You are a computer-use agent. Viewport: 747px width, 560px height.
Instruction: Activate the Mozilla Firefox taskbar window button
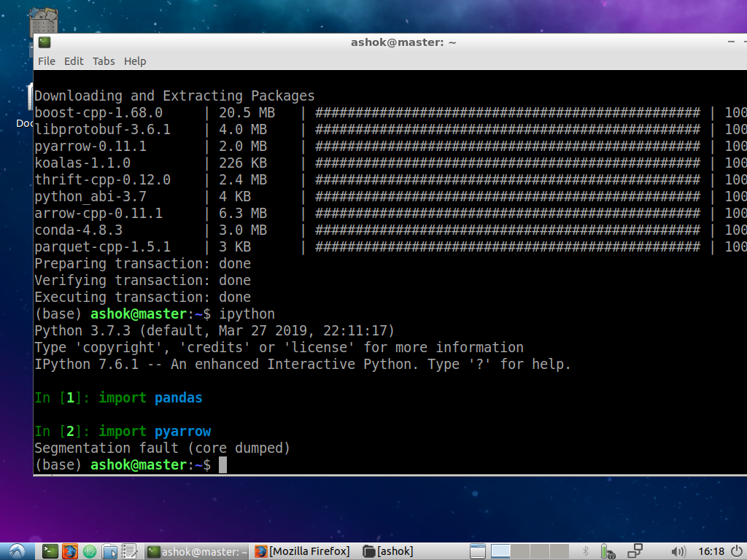(x=301, y=551)
